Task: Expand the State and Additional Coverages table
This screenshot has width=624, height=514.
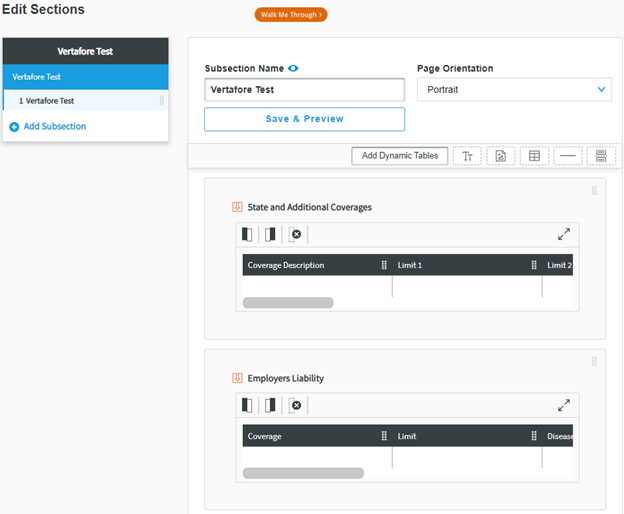Action: (x=564, y=234)
